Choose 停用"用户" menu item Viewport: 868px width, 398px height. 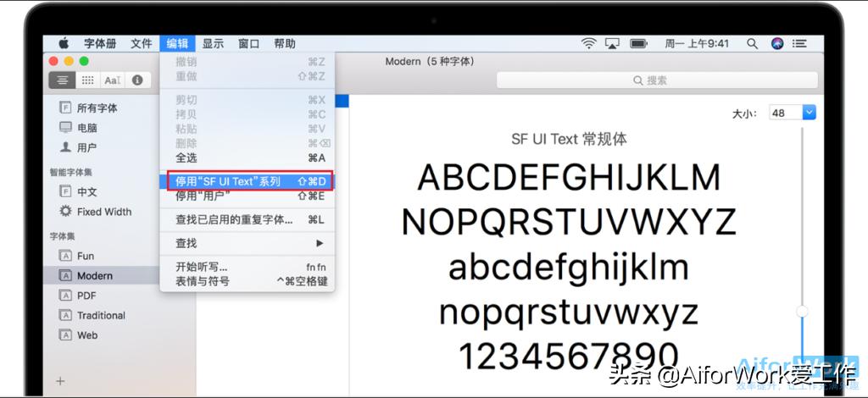[248, 196]
